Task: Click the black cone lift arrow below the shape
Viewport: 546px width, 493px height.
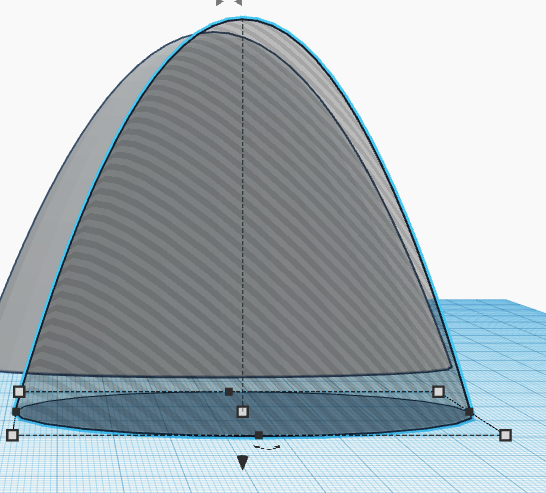Action: (243, 462)
